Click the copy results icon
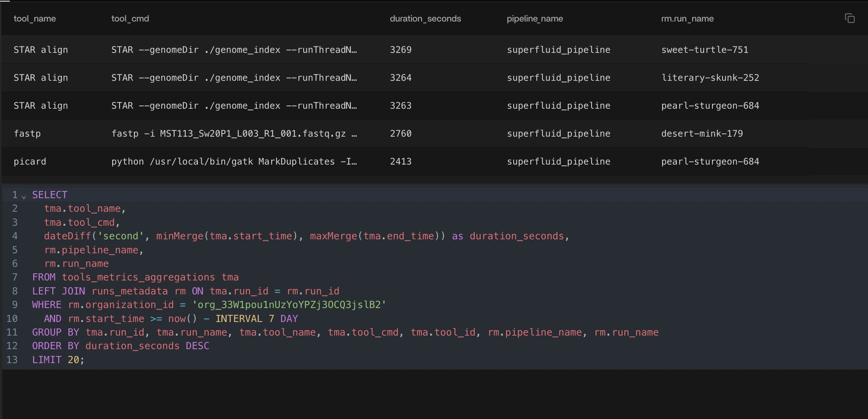 click(849, 18)
